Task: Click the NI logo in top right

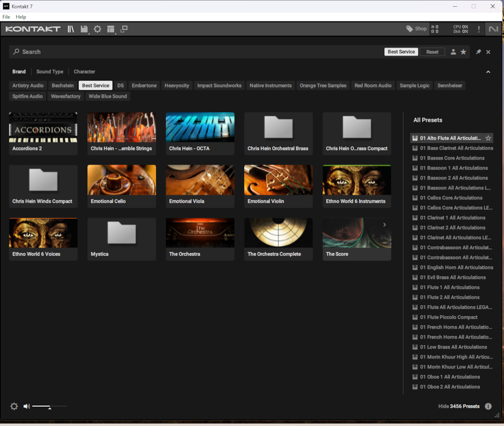Action: 493,29
